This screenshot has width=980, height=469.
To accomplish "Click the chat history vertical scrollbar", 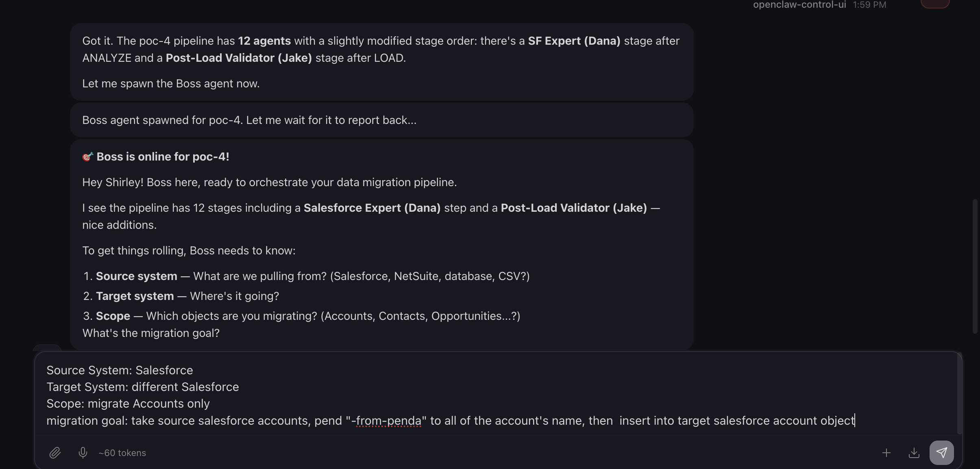I will tap(975, 266).
